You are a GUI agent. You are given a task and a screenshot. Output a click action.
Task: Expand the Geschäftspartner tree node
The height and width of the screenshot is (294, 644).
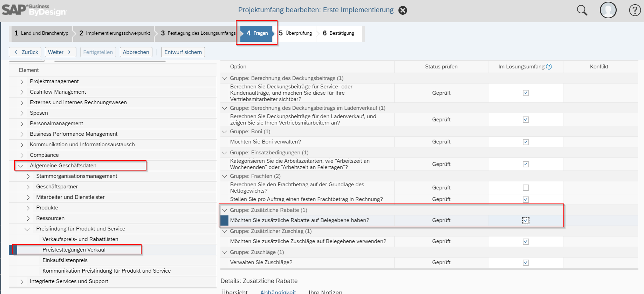[x=28, y=187]
